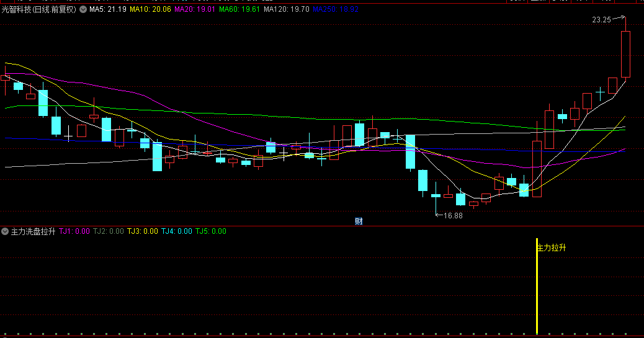Click the MA20: 19.01 label
Screen dimensions: 644x338
coord(195,9)
